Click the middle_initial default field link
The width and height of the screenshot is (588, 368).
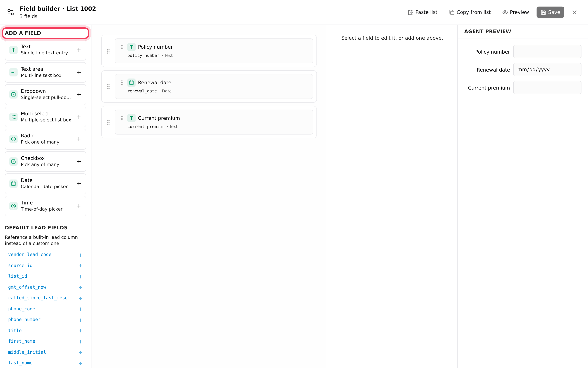click(x=27, y=352)
